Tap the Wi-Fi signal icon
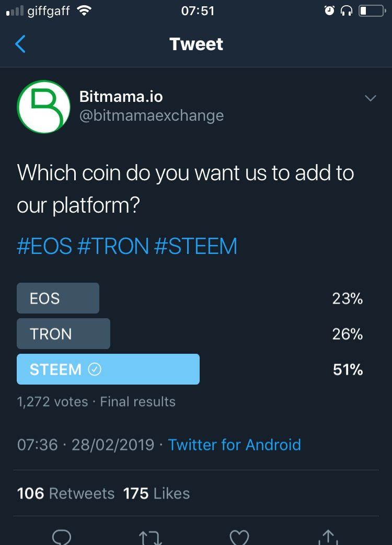 click(x=84, y=11)
